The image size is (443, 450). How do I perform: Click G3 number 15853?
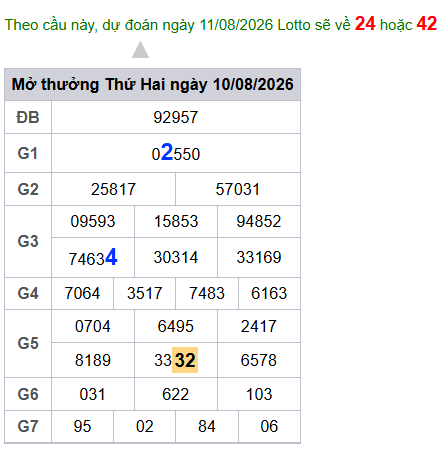point(176,221)
